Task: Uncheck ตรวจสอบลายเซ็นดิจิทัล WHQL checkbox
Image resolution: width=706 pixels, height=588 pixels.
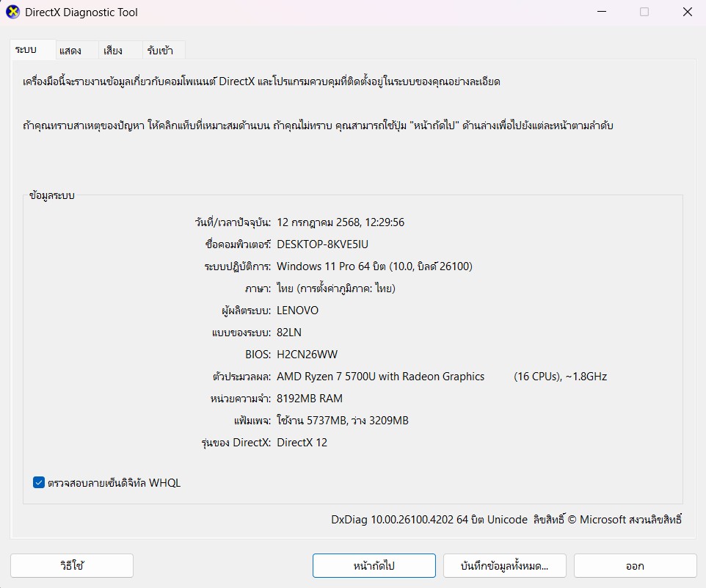Action: pyautogui.click(x=39, y=482)
